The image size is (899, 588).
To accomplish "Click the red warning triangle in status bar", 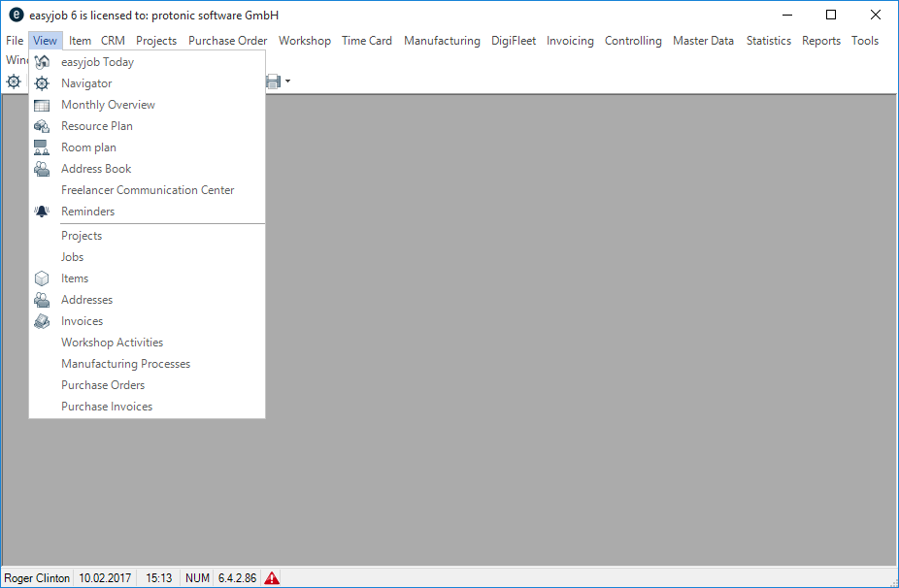I will coord(272,578).
